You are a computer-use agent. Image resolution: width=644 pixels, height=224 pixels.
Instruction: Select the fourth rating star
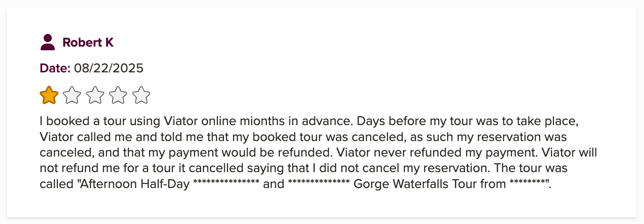(118, 95)
